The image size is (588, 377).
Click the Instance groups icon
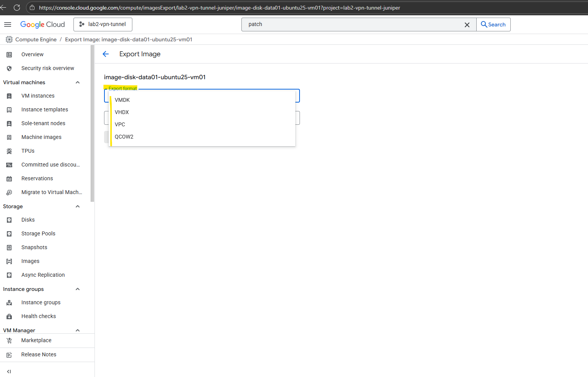[x=9, y=303]
